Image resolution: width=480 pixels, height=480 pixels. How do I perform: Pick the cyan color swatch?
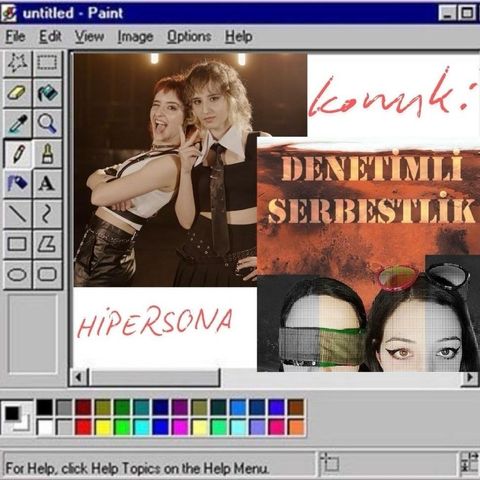pyautogui.click(x=141, y=427)
